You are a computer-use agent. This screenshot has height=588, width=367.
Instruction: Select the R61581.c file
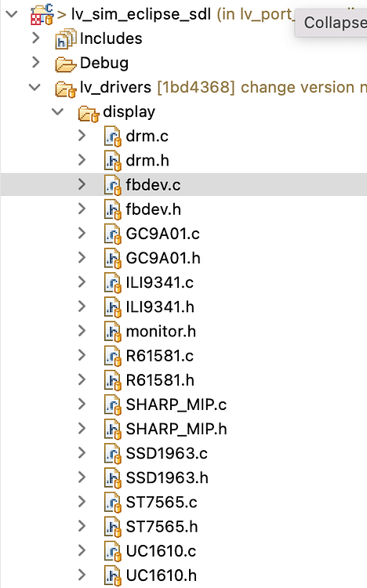click(159, 356)
